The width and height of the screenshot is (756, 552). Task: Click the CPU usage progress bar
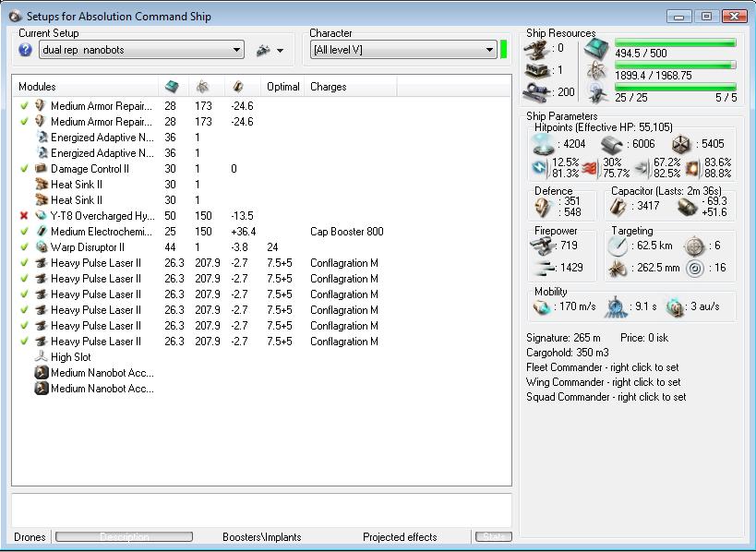[x=676, y=42]
